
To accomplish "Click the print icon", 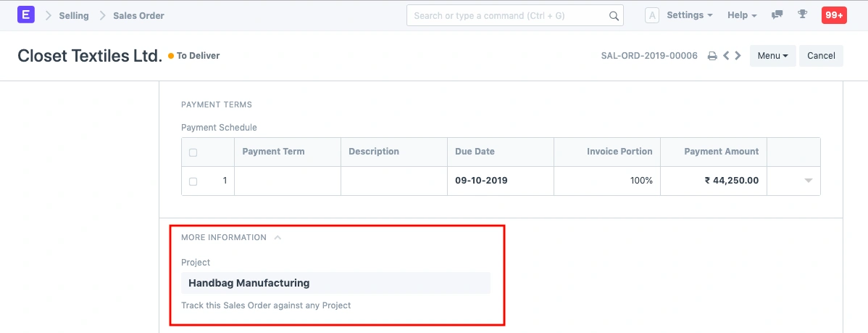I will point(712,56).
